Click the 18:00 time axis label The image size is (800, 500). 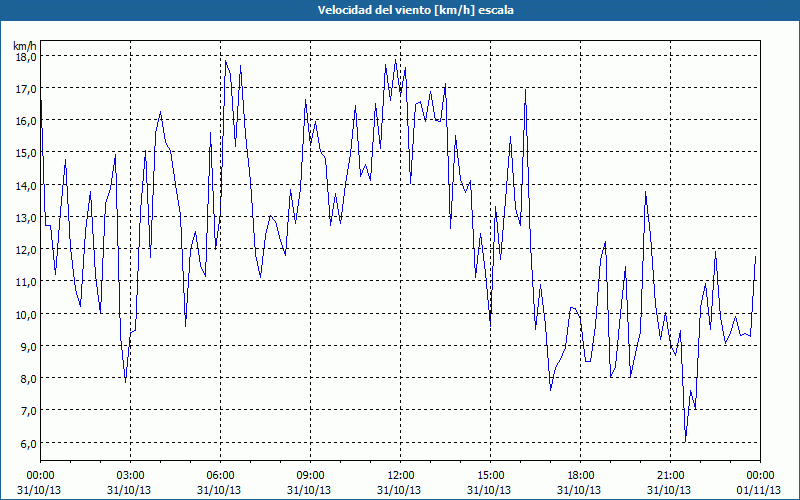[x=580, y=476]
